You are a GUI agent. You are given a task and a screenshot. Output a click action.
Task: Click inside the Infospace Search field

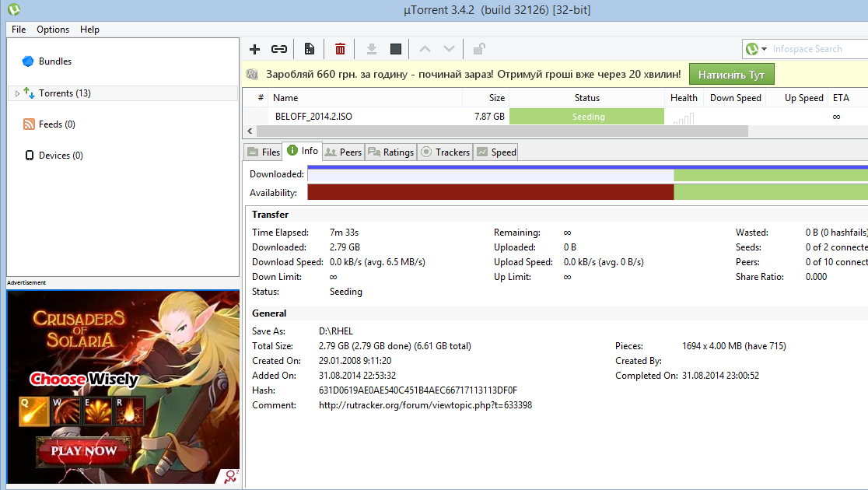click(x=817, y=49)
